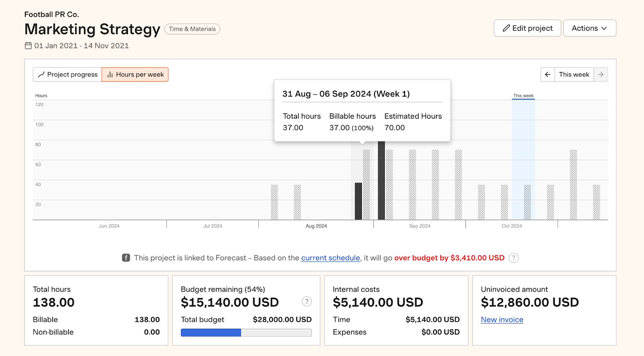
Task: Create a New invoice via link
Action: 502,319
